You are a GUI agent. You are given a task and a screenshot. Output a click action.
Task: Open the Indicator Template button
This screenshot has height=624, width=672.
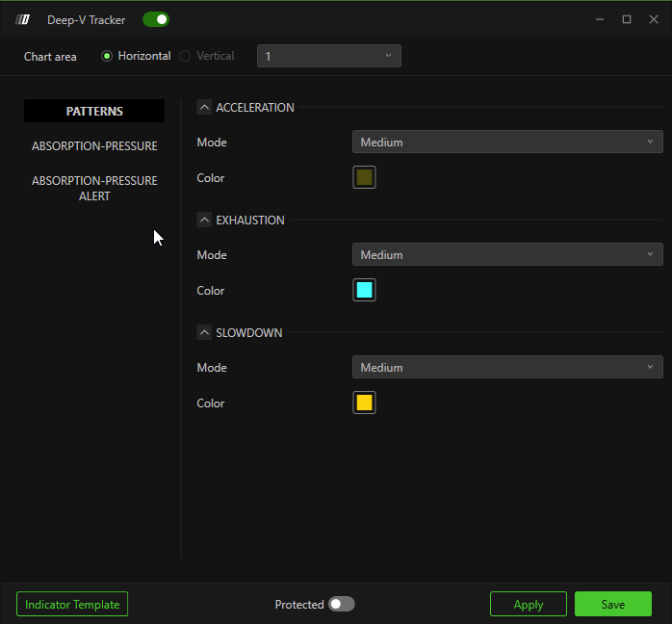pyautogui.click(x=72, y=604)
